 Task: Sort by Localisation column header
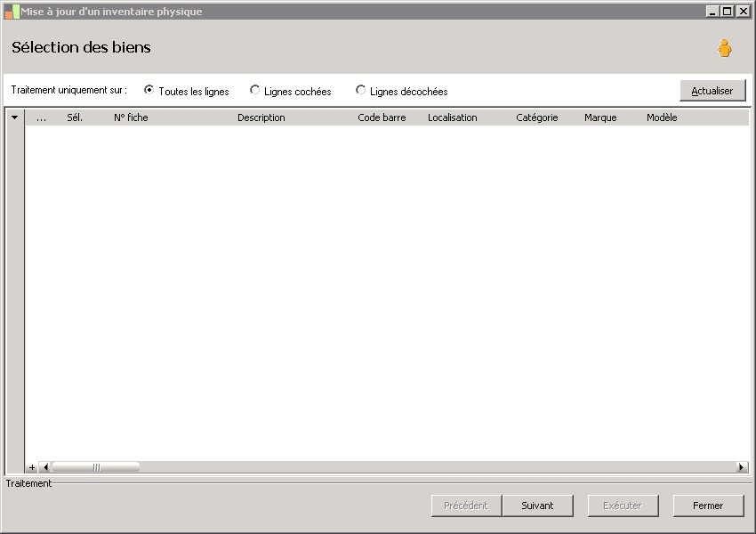pyautogui.click(x=452, y=117)
